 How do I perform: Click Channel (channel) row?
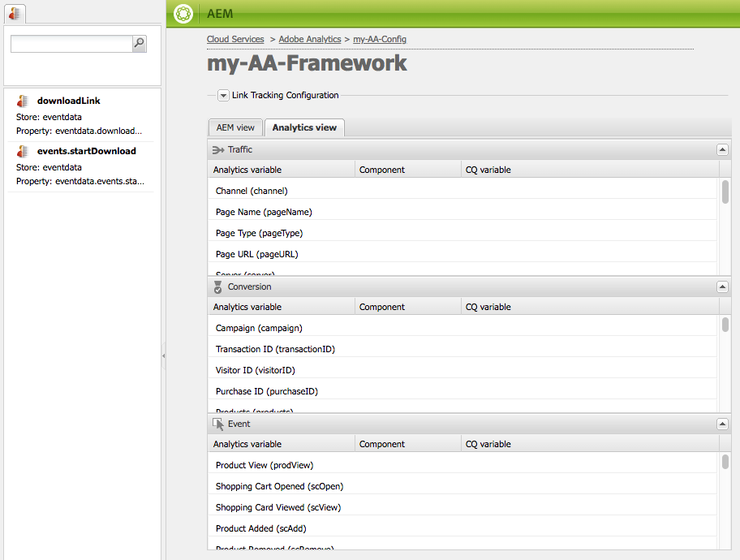462,191
